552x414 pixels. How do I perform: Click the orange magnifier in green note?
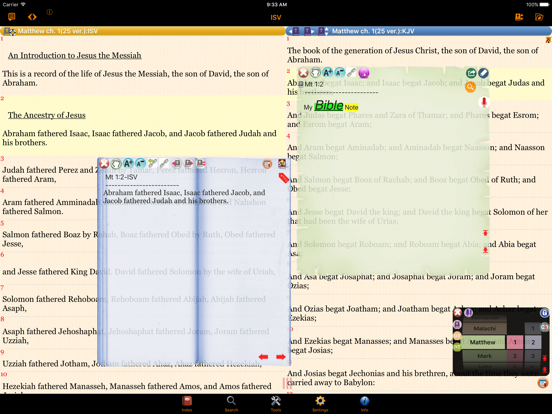470,87
